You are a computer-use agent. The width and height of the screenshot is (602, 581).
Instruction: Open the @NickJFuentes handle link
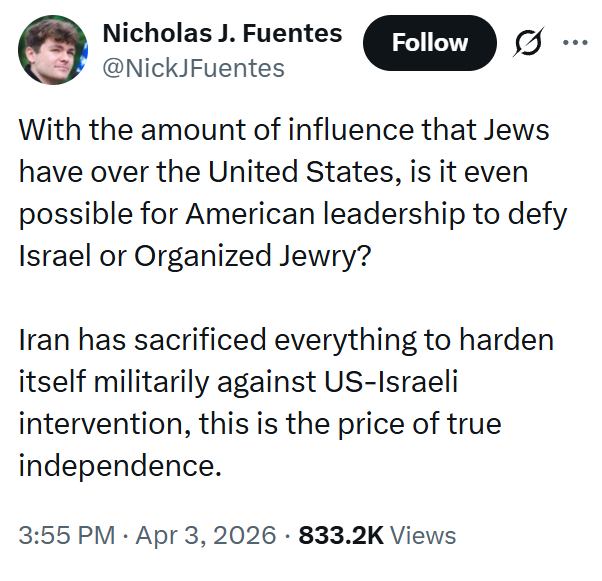click(194, 68)
